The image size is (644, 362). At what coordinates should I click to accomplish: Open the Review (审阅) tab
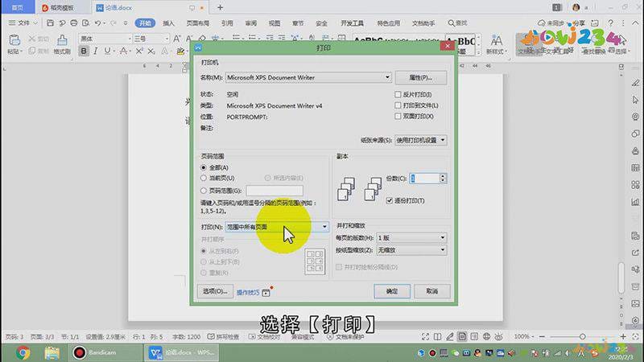(251, 23)
